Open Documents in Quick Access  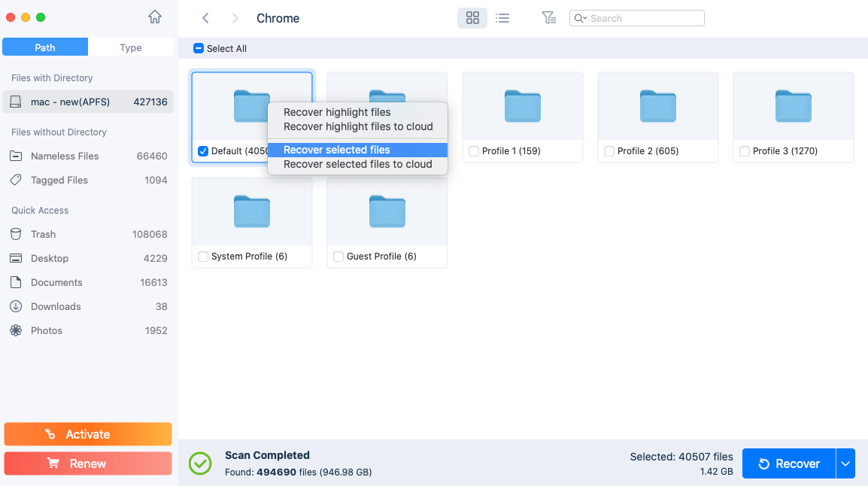click(x=88, y=282)
